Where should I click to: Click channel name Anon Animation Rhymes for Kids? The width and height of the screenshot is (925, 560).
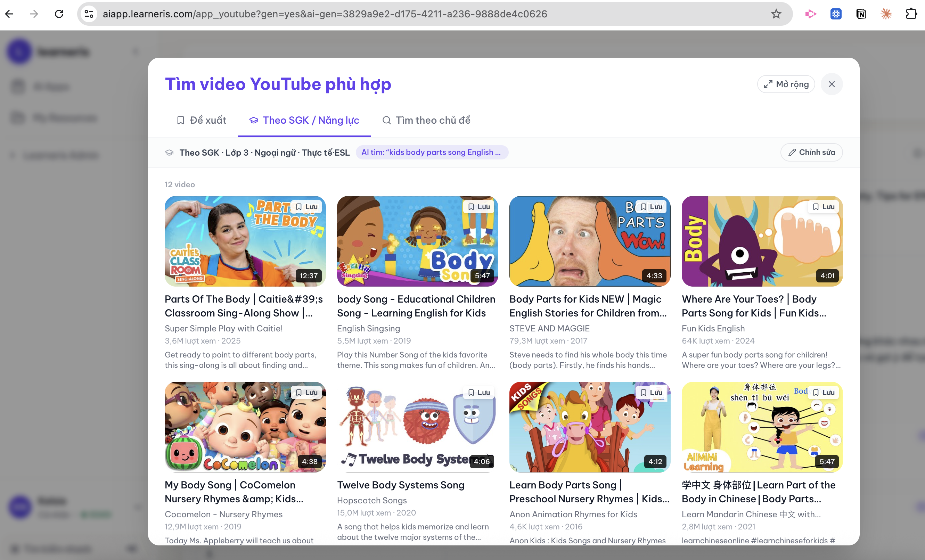coord(573,514)
